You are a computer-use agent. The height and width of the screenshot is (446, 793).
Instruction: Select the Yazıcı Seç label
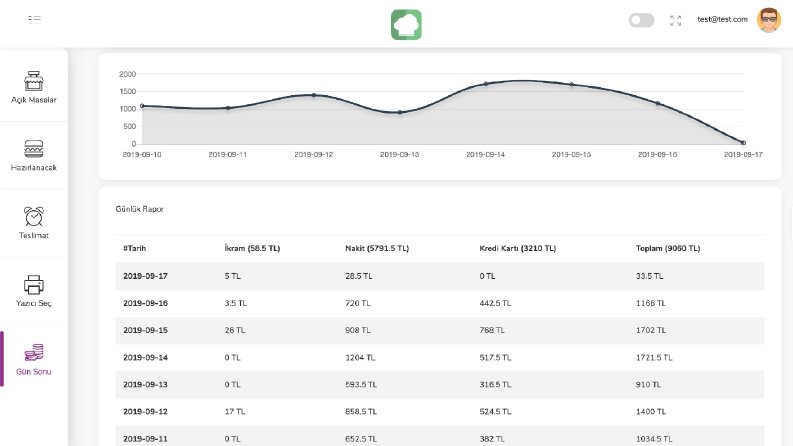pos(34,303)
